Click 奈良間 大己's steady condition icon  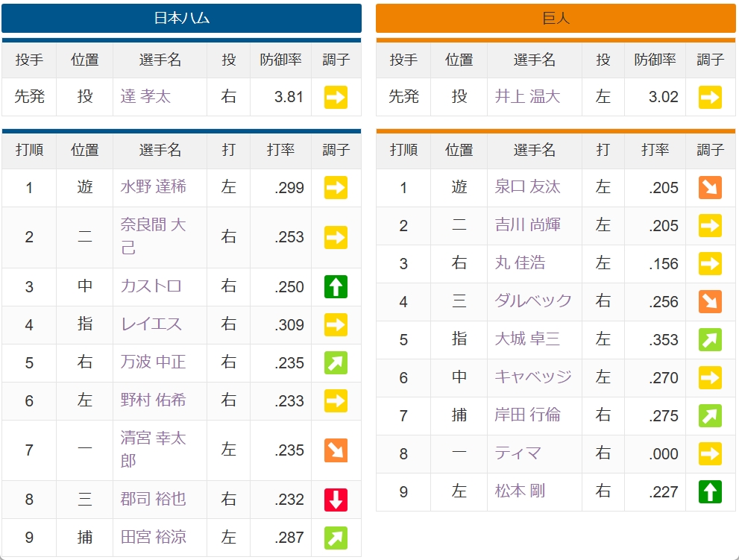coord(336,237)
